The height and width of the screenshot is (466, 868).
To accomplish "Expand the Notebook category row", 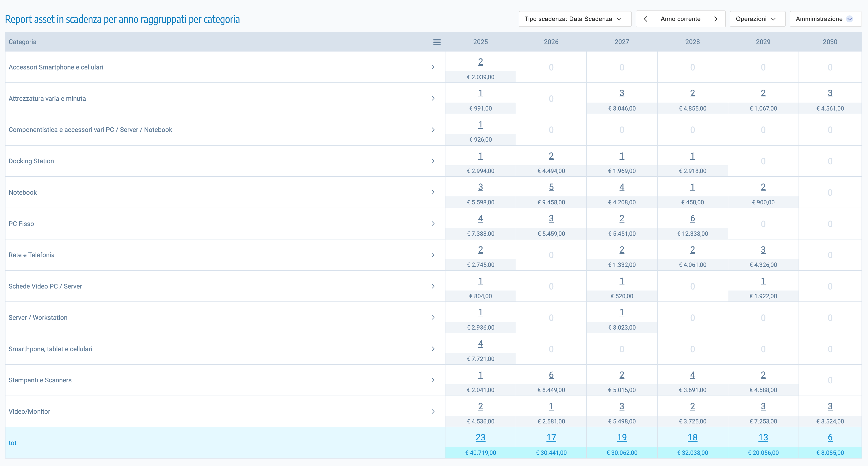I will (x=433, y=192).
